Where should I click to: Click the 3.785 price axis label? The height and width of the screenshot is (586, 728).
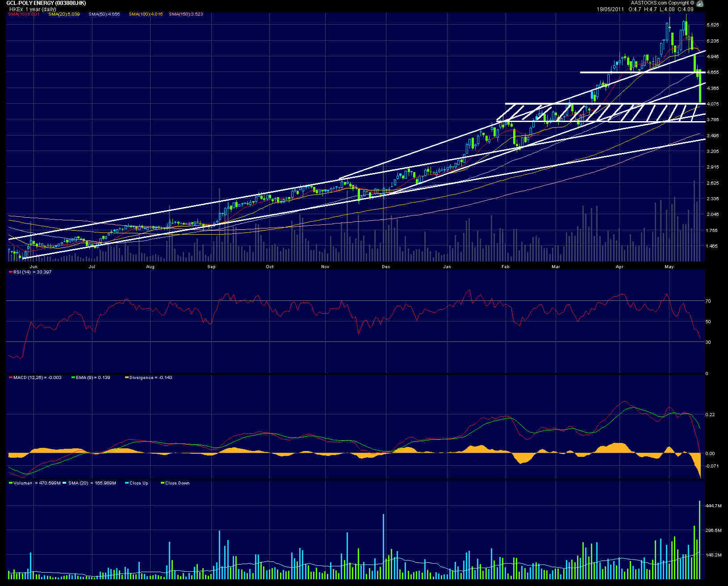click(713, 120)
